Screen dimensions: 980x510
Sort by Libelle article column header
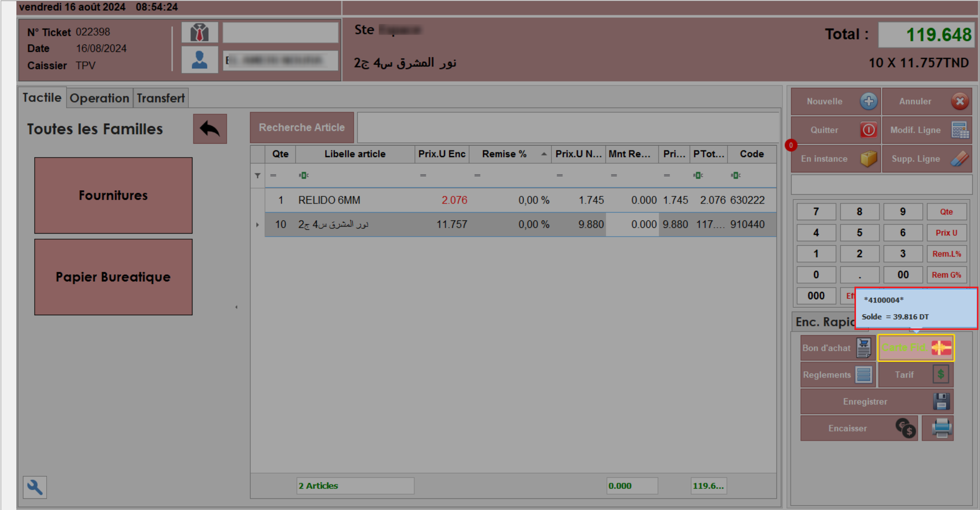pos(355,154)
